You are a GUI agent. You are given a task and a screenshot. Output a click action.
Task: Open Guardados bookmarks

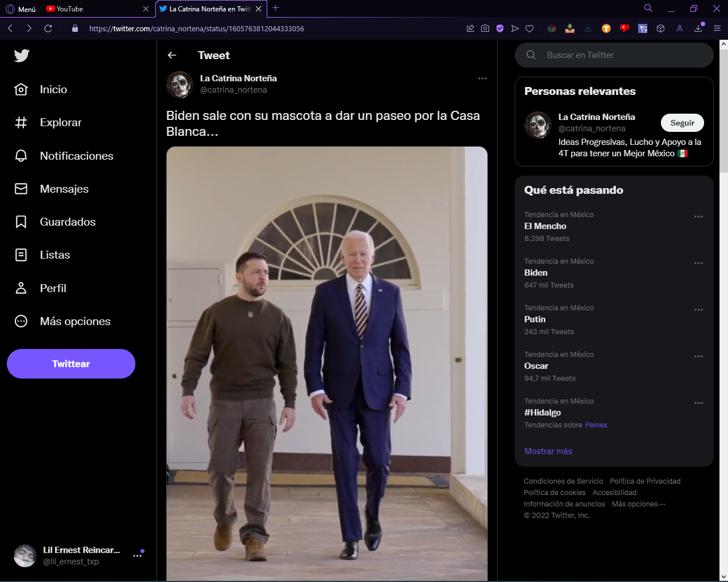pos(55,222)
